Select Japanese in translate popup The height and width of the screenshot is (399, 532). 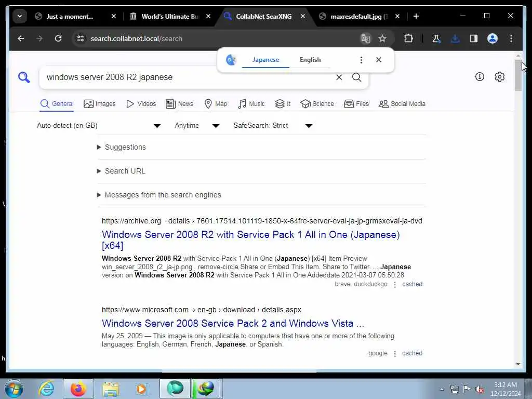(x=265, y=60)
